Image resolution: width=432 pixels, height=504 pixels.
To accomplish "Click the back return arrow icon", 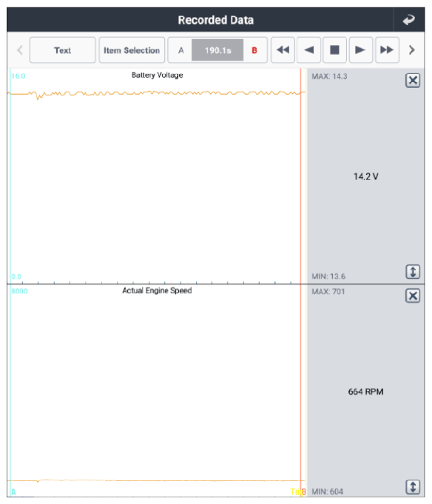I will (409, 20).
